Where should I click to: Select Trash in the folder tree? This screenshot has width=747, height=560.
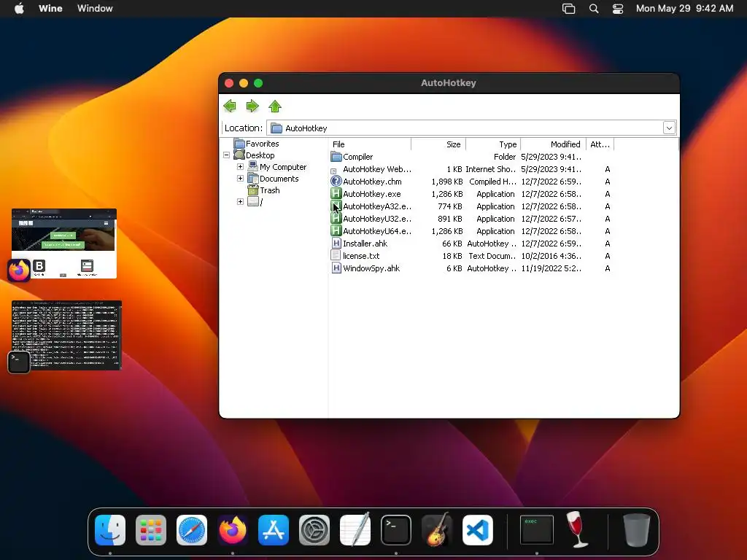pos(270,190)
